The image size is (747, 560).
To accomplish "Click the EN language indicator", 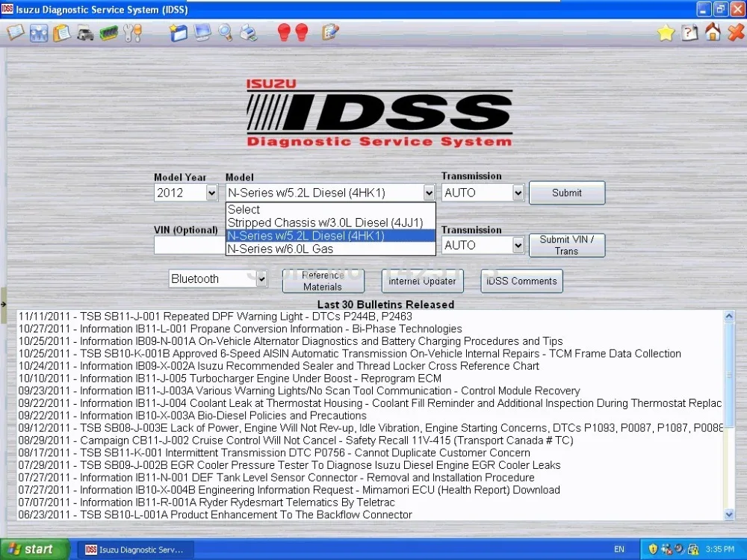I will pos(619,549).
